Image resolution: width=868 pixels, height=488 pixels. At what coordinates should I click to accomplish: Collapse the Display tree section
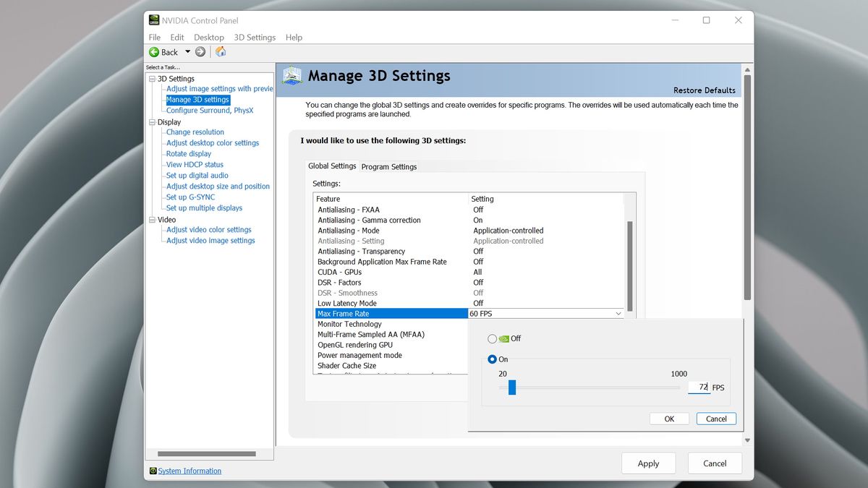(152, 121)
